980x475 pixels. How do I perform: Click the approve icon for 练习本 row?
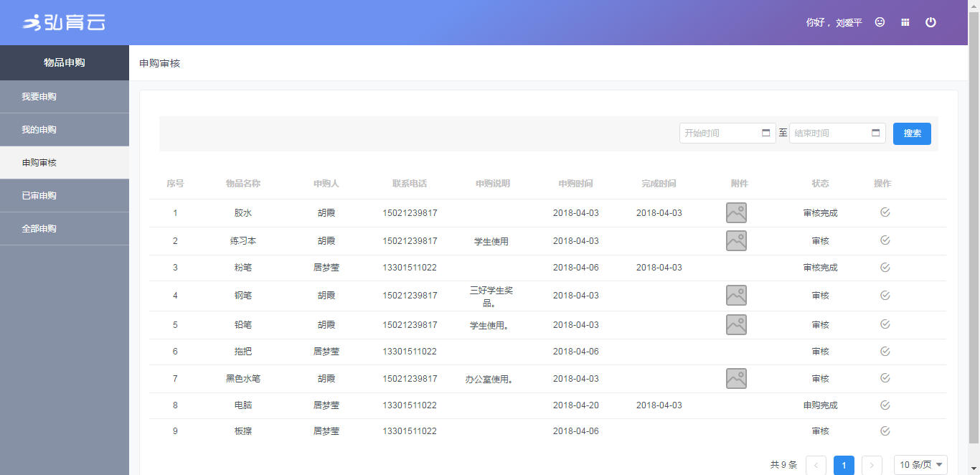click(x=885, y=240)
